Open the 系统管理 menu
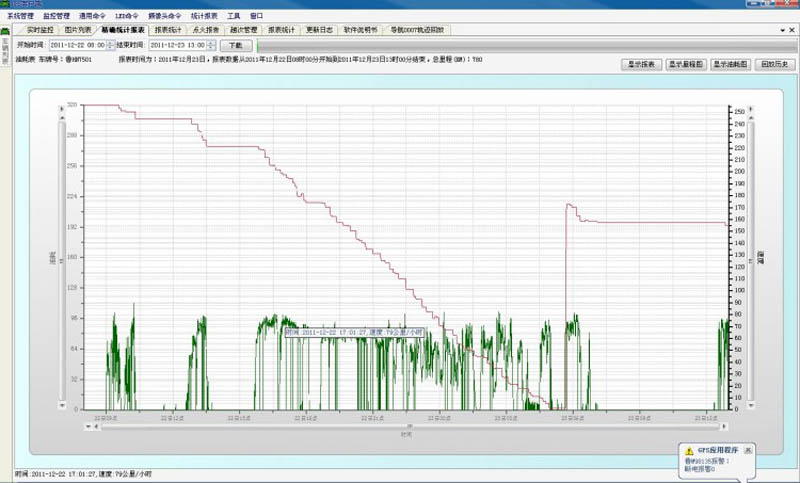Screen dimensions: 800x483 point(20,17)
